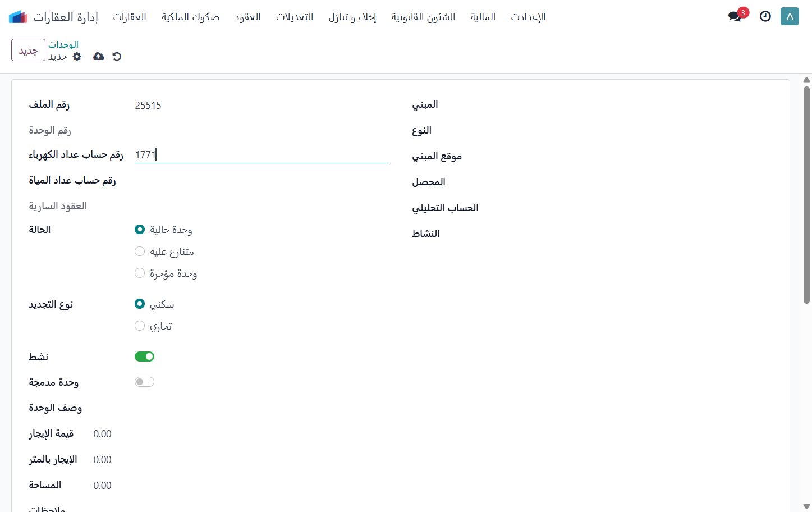The image size is (812, 512).
Task: Click the رقم حساب عداد المياة field
Action: (x=262, y=180)
